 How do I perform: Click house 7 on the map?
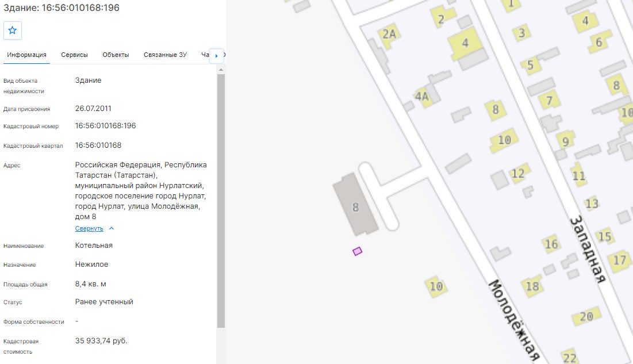pos(550,100)
